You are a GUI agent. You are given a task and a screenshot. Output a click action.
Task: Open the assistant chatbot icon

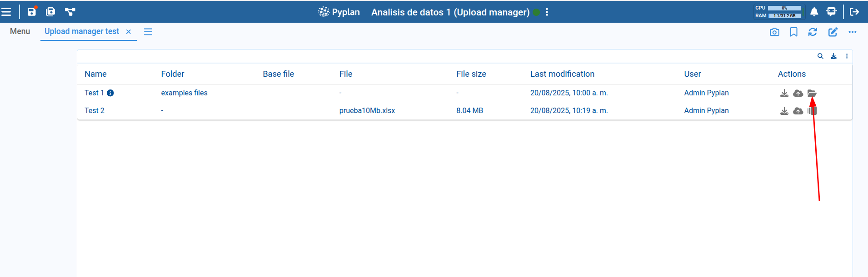click(831, 12)
